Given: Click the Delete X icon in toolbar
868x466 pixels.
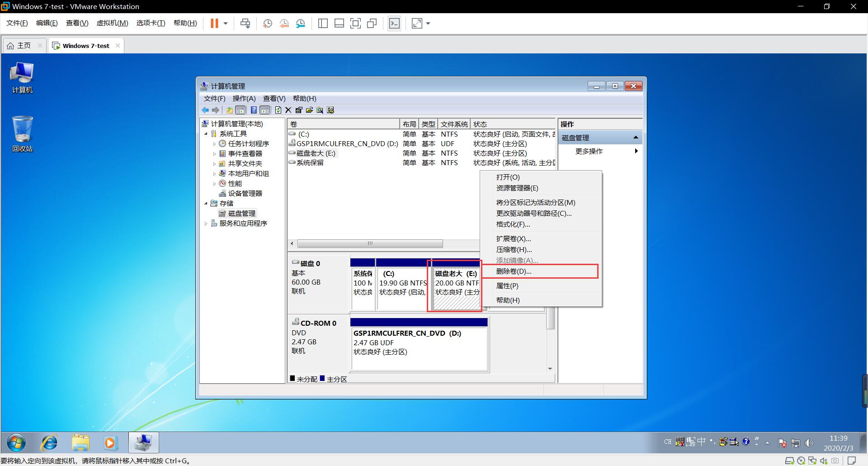Looking at the screenshot, I should [x=288, y=110].
